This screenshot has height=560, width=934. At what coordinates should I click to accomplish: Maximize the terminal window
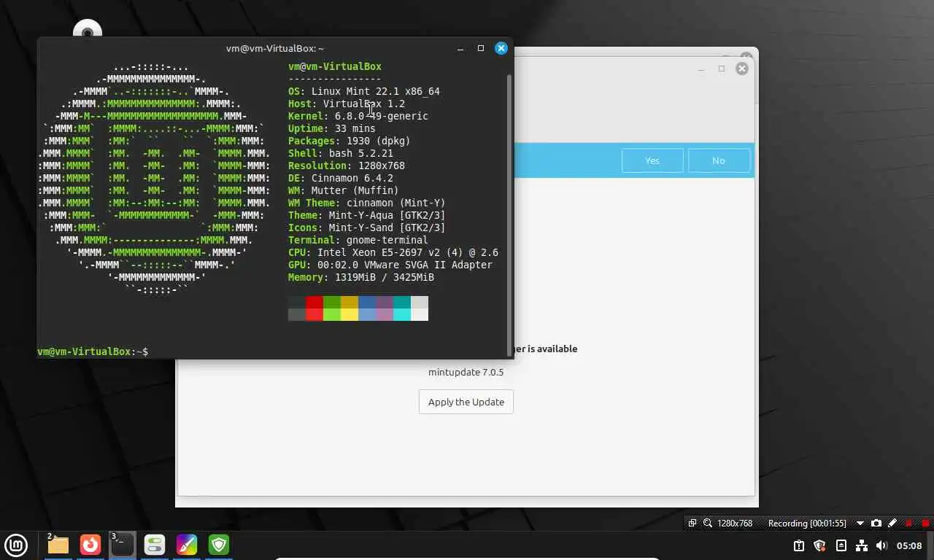[481, 48]
